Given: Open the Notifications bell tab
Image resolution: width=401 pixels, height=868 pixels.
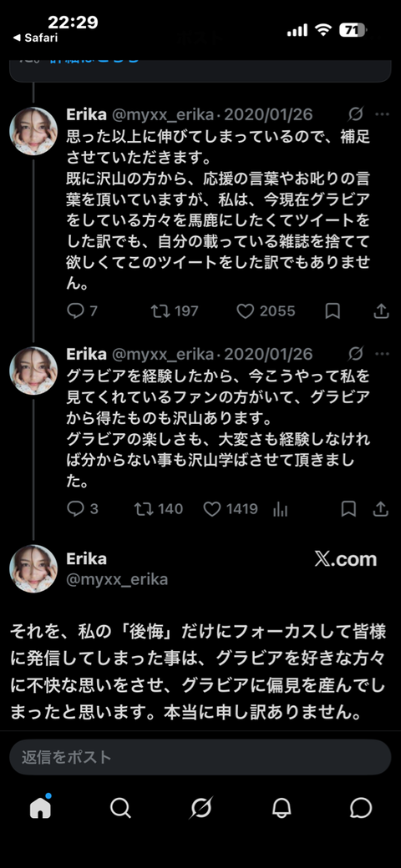Looking at the screenshot, I should click(282, 808).
